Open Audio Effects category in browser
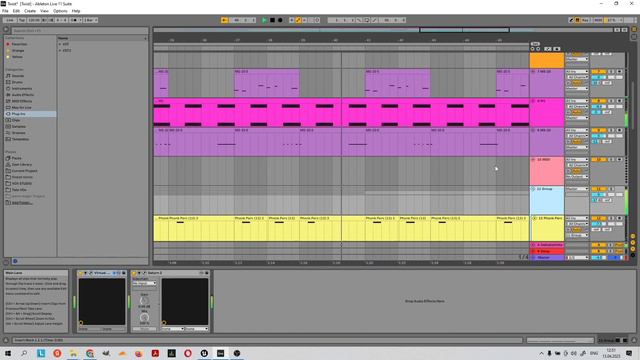The image size is (640, 360). click(x=23, y=95)
